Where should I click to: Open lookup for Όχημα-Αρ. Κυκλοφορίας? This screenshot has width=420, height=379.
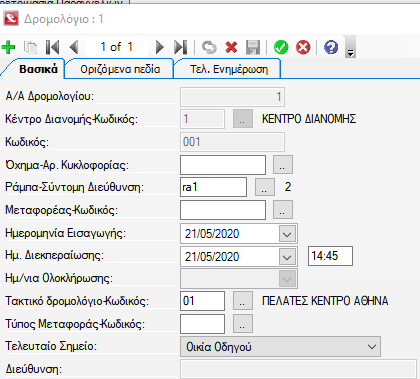tap(283, 165)
